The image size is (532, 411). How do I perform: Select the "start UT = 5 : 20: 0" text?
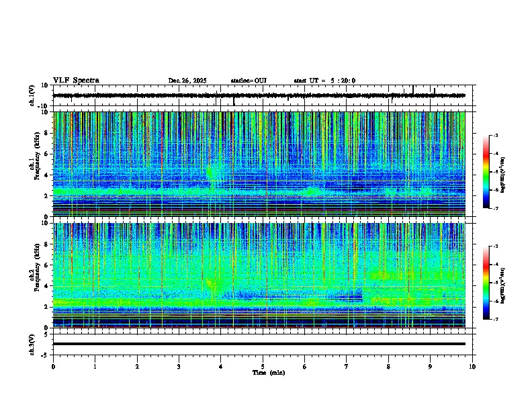pyautogui.click(x=324, y=81)
